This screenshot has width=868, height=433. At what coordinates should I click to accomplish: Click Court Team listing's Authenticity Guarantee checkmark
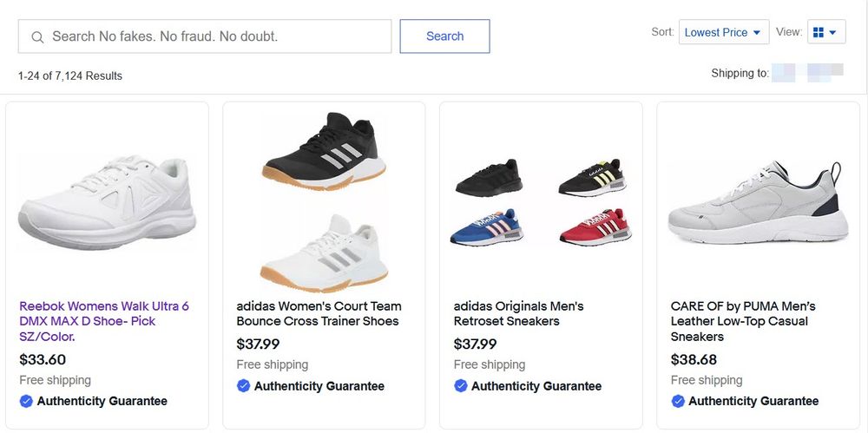click(243, 386)
